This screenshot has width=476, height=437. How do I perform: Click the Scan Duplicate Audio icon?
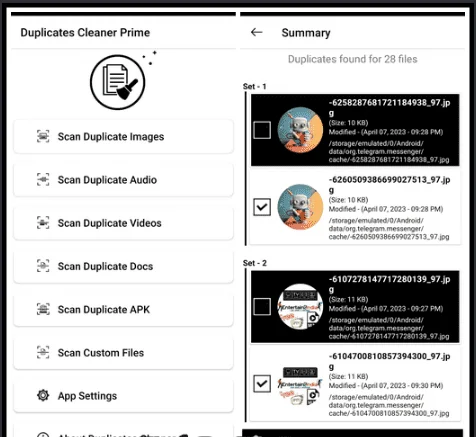[43, 179]
